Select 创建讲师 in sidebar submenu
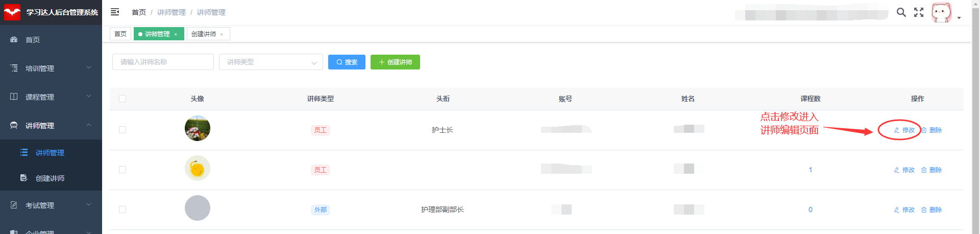Image resolution: width=980 pixels, height=234 pixels. point(51,178)
